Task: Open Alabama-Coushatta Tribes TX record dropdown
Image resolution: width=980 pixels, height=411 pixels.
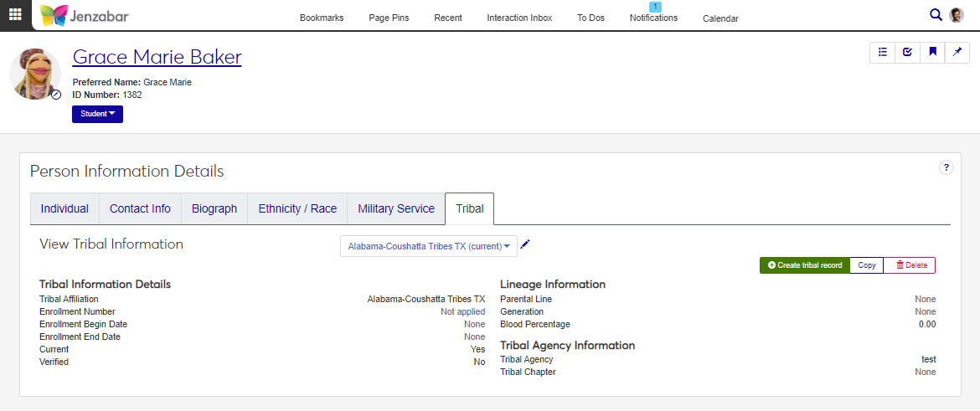Action: pyautogui.click(x=429, y=246)
